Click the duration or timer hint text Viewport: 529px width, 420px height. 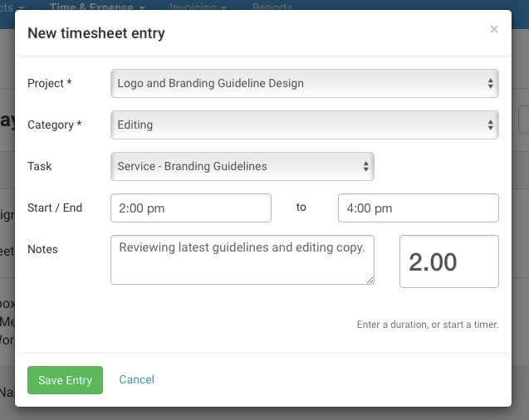pyautogui.click(x=428, y=325)
